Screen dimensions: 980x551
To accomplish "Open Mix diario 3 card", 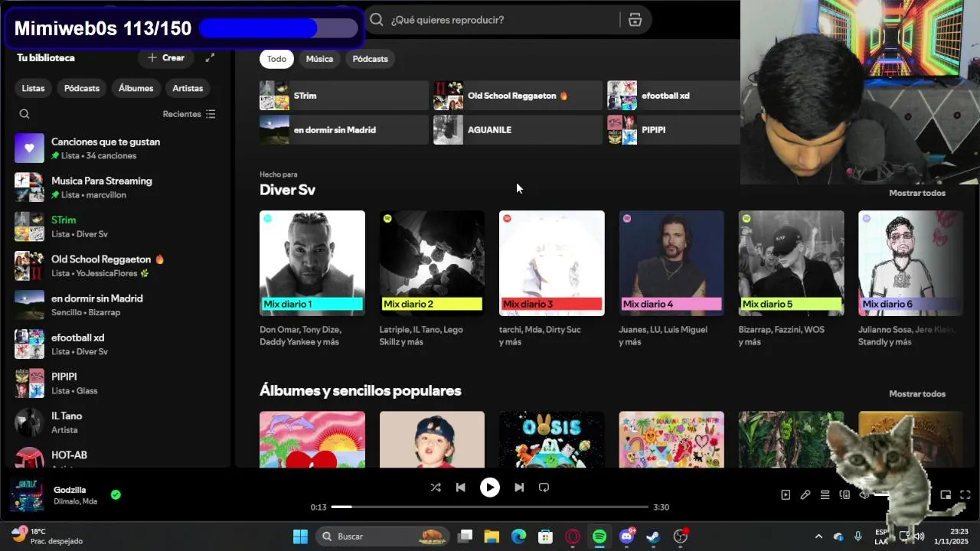I will click(552, 279).
